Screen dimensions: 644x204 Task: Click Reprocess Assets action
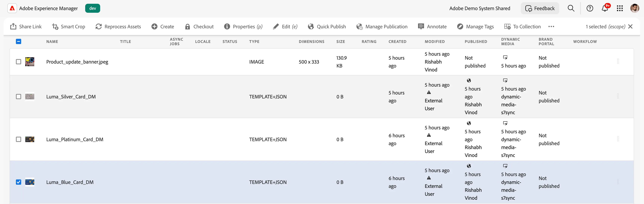118,27
